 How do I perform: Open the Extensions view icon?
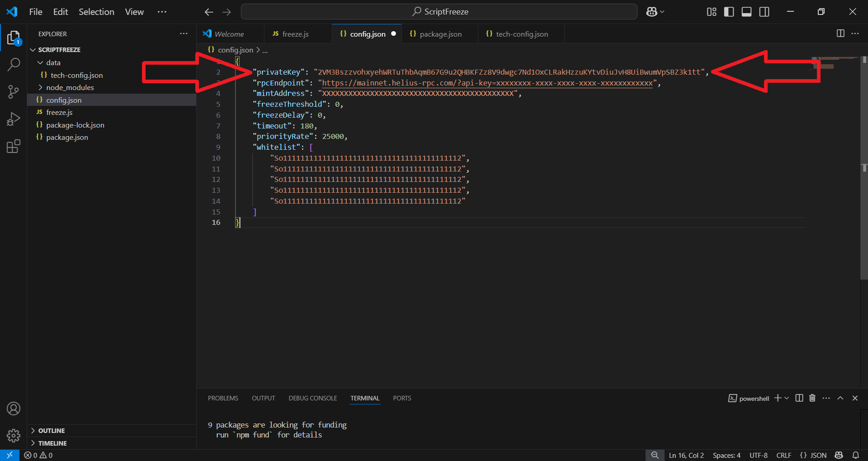[14, 146]
